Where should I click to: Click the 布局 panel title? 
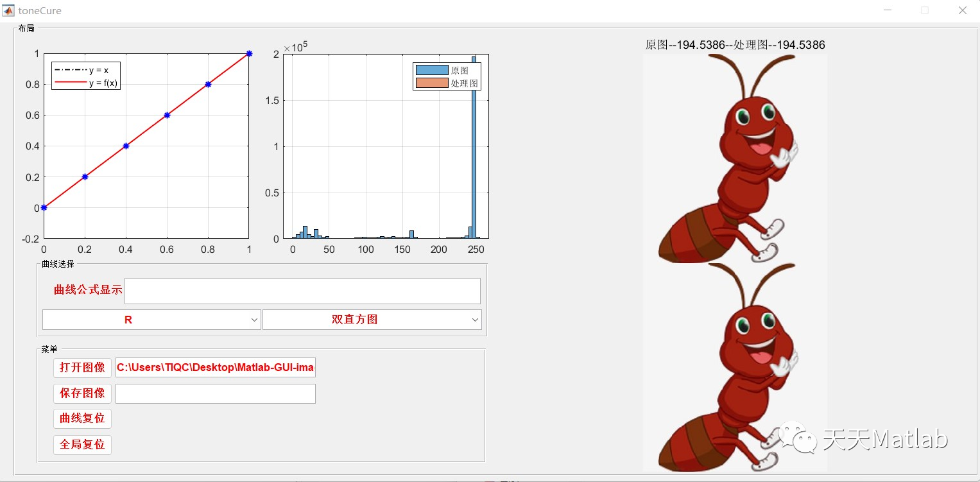coord(26,28)
